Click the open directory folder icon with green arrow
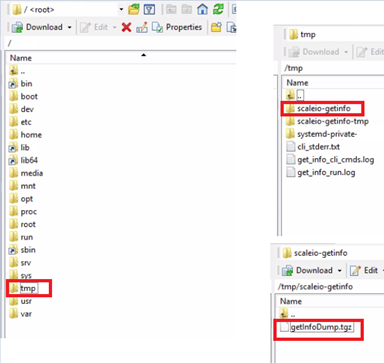Viewport: 384px width, 363px height. coord(134,9)
